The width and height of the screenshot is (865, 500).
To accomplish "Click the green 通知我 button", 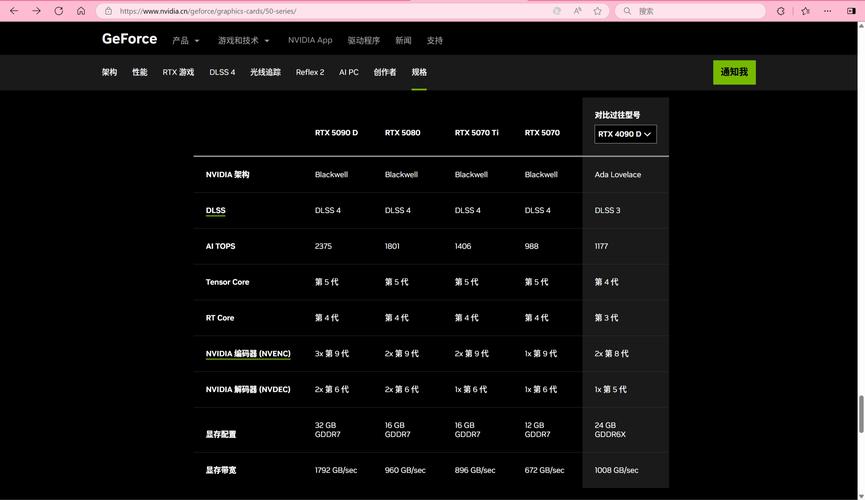I will (x=734, y=72).
